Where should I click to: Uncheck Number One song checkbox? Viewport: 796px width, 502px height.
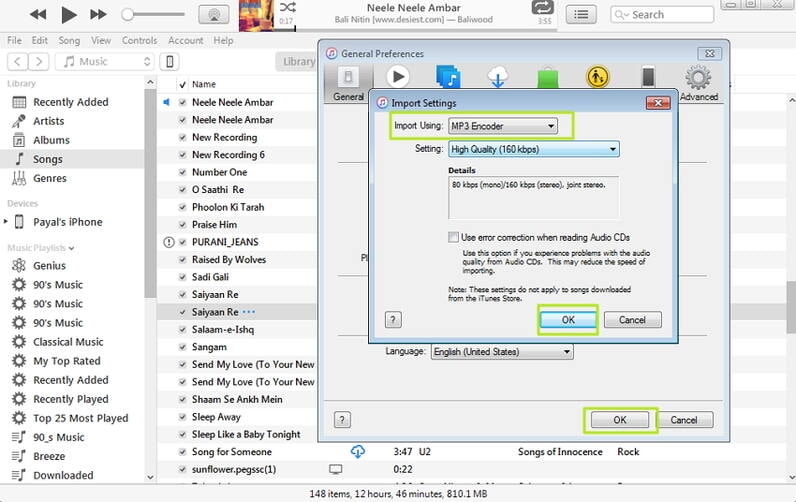183,172
